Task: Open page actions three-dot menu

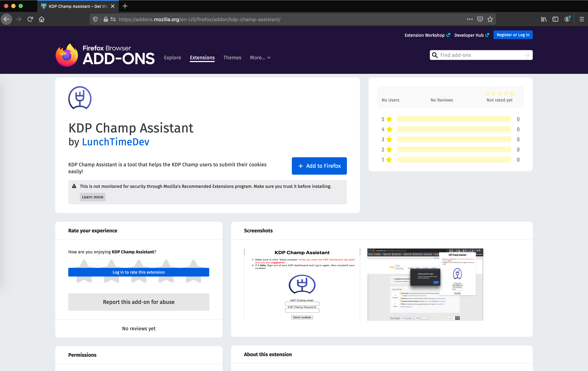Action: [470, 19]
